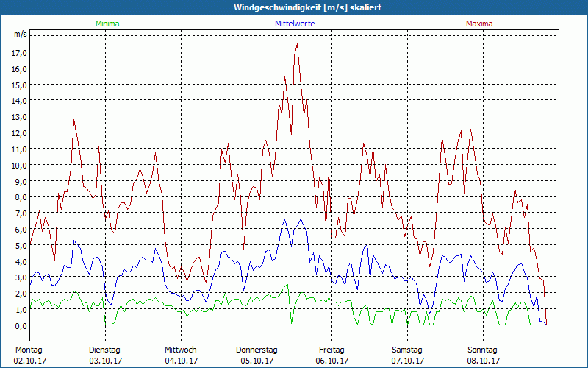Click the 14,0 y-axis value
588x368 pixels.
[x=19, y=101]
